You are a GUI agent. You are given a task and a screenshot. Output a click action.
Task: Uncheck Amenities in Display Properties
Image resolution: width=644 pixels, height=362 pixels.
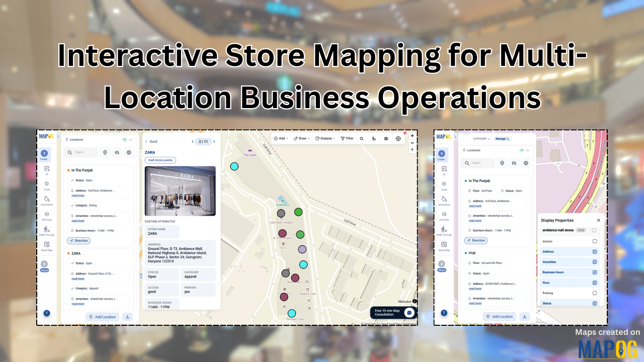pos(595,262)
